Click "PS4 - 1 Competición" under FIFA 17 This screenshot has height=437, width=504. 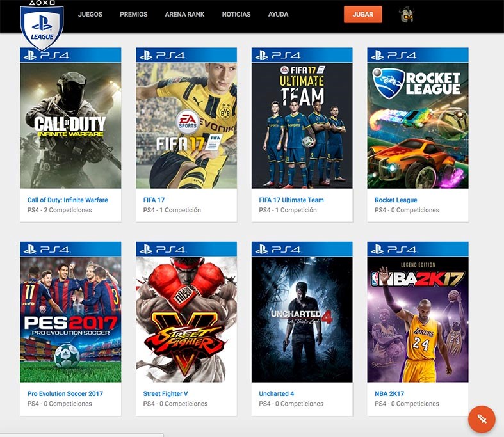pyautogui.click(x=172, y=210)
